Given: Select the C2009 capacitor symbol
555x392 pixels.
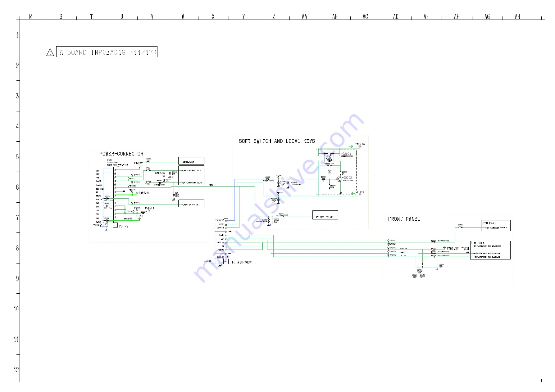Looking at the screenshot, I should [x=107, y=221].
